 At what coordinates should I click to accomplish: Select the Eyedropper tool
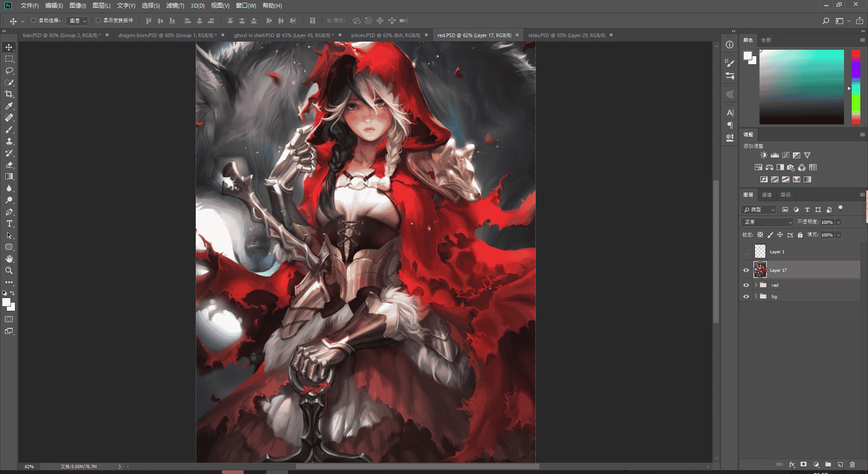click(9, 106)
